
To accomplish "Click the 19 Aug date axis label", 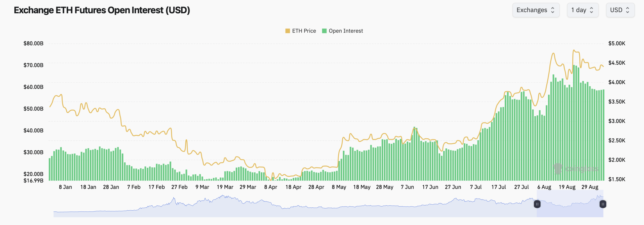I will (x=567, y=187).
